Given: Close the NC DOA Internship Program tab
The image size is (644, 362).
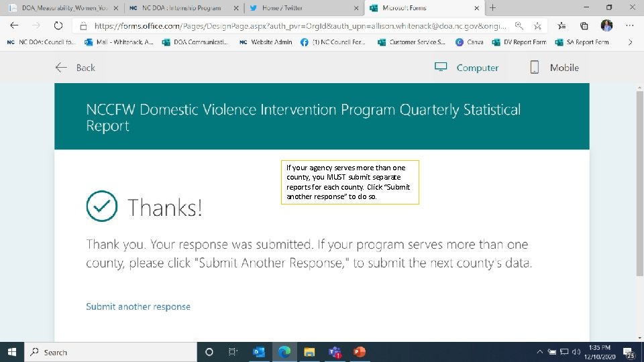Looking at the screenshot, I should (236, 8).
